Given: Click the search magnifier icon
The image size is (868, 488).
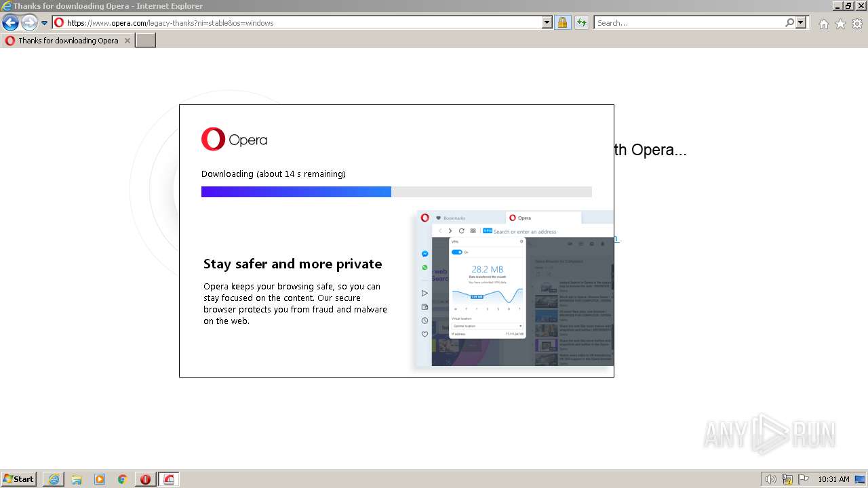Looking at the screenshot, I should pyautogui.click(x=789, y=22).
